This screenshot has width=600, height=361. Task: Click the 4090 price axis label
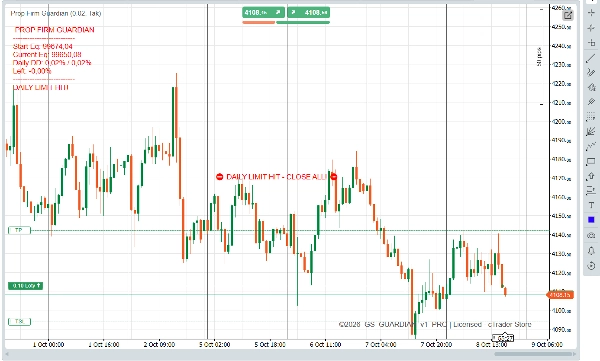pyautogui.click(x=561, y=330)
